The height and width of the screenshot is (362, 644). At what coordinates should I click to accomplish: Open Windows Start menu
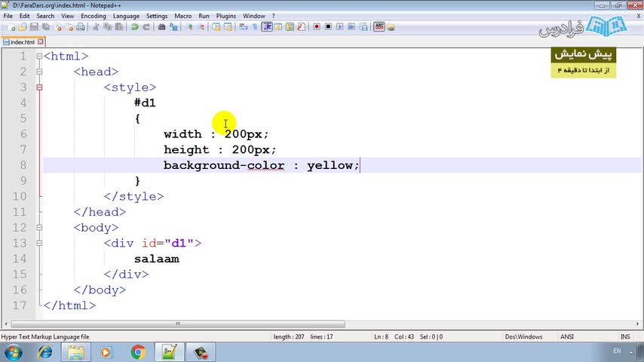coord(13,352)
